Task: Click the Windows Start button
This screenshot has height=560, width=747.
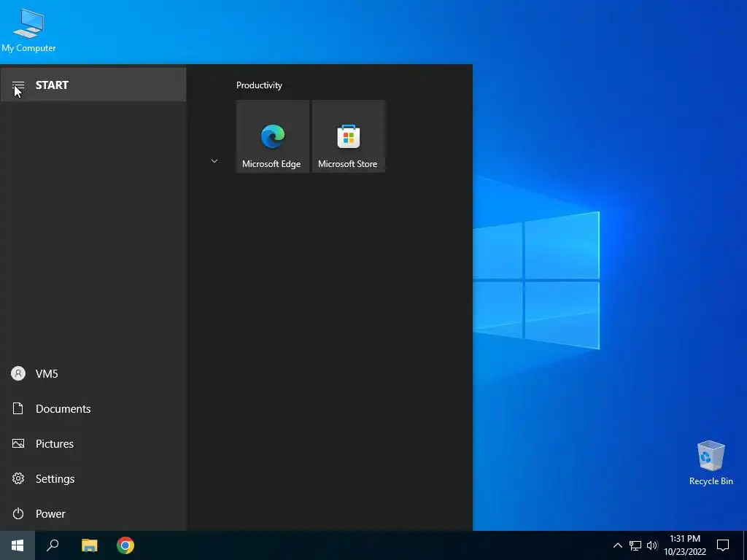Action: [x=18, y=545]
